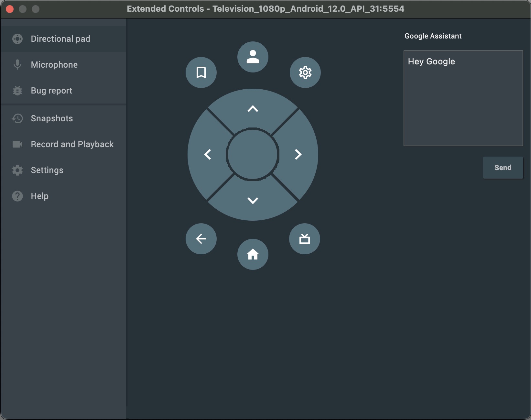Open the Help page label
The height and width of the screenshot is (420, 531).
40,196
